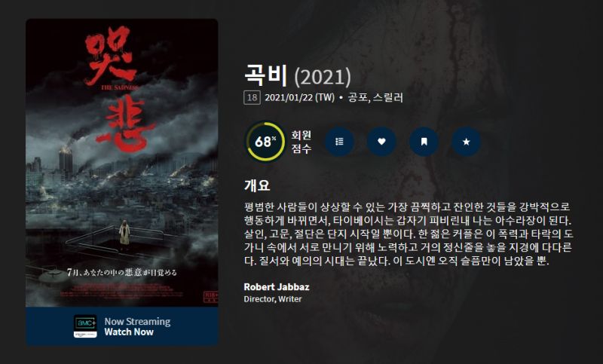Click the Director, Writer credit label
The width and height of the screenshot is (603, 364).
click(x=273, y=299)
